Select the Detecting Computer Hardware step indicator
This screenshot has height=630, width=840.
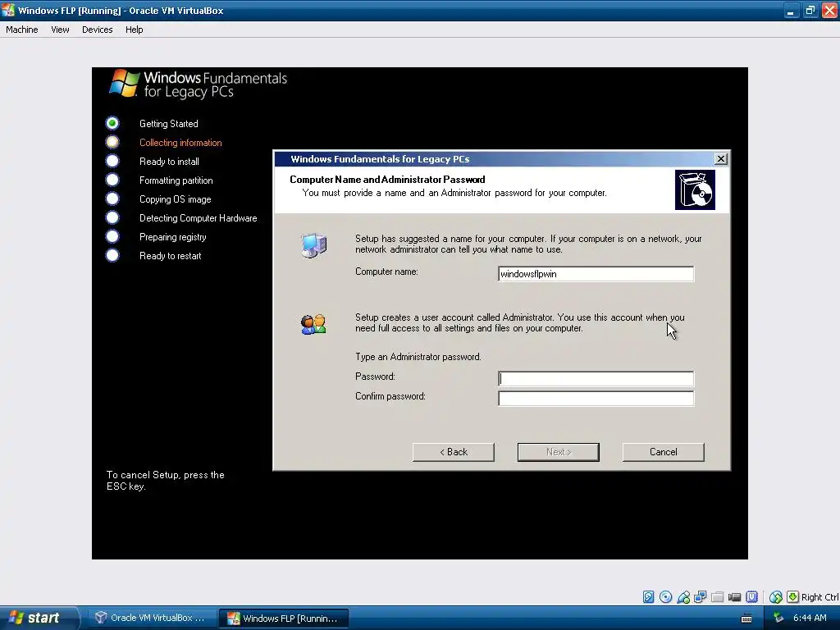coord(112,217)
